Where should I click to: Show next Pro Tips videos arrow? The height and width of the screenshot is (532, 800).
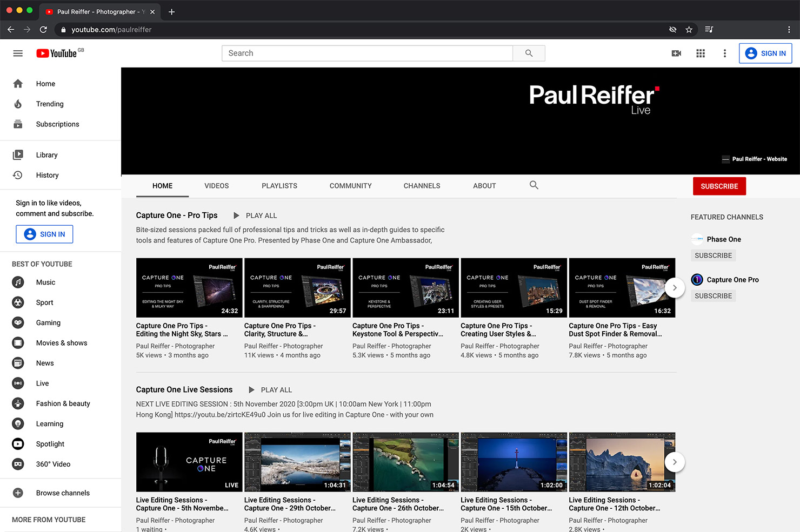point(675,288)
